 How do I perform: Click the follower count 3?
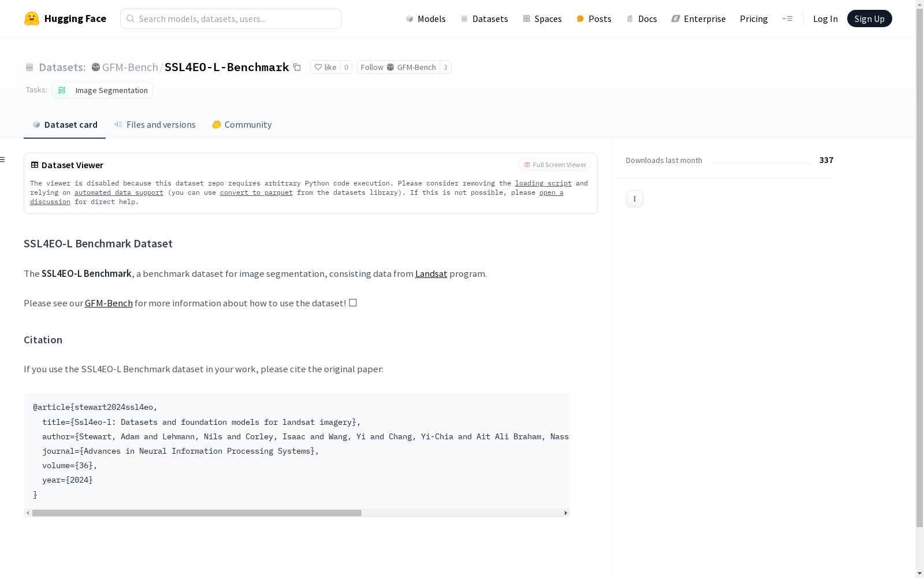coord(445,67)
